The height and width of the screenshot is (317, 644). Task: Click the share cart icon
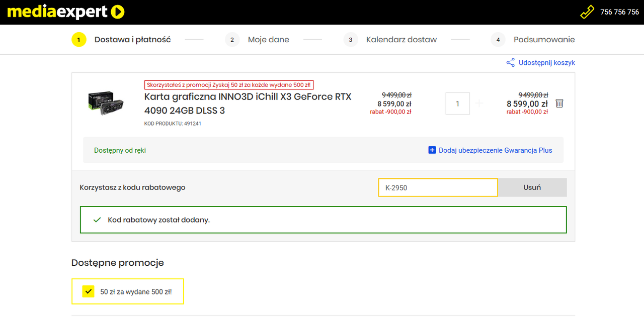pos(511,63)
